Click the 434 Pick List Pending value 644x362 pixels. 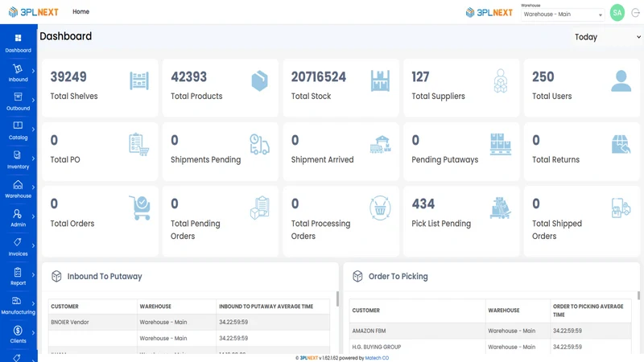(423, 204)
